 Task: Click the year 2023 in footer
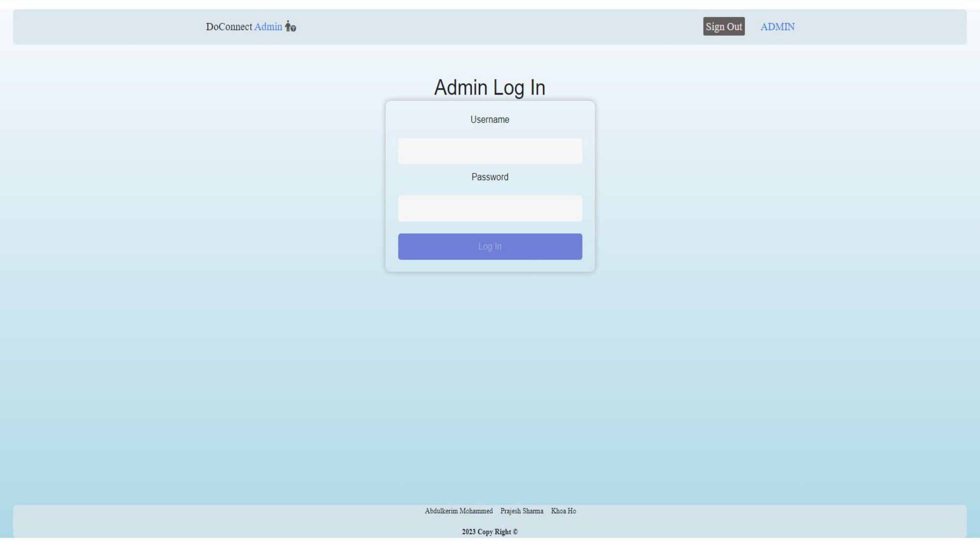(x=468, y=532)
